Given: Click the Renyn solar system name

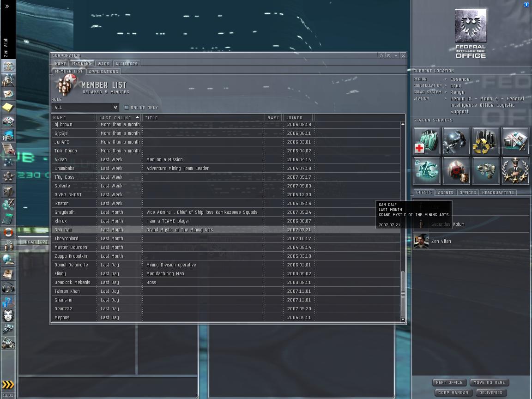Looking at the screenshot, I should pyautogui.click(x=457, y=92).
